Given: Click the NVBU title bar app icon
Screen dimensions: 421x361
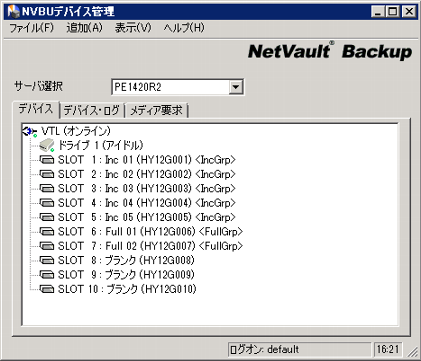Looking at the screenshot, I should [13, 12].
